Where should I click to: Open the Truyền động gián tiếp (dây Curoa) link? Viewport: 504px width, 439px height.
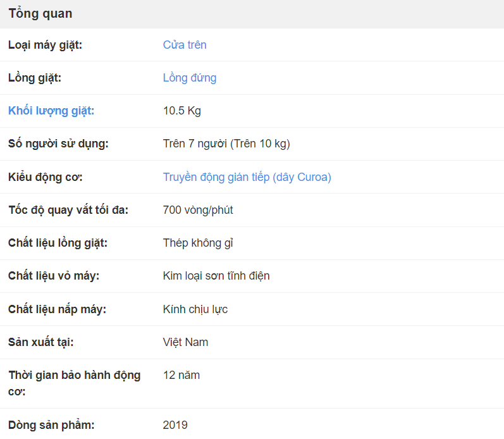pyautogui.click(x=247, y=177)
